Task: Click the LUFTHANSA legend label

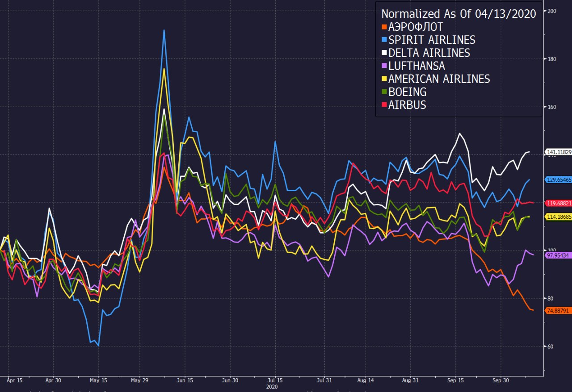Action: (x=416, y=66)
